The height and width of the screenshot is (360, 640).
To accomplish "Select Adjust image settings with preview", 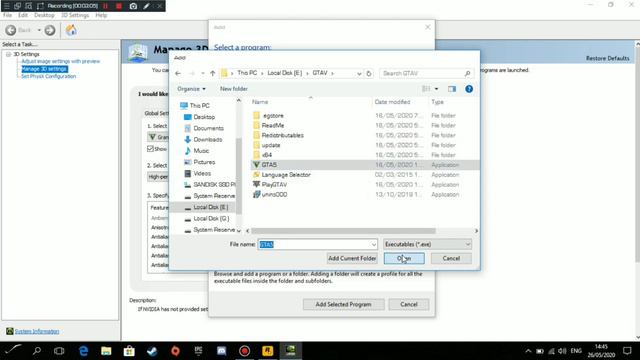I will (x=60, y=61).
